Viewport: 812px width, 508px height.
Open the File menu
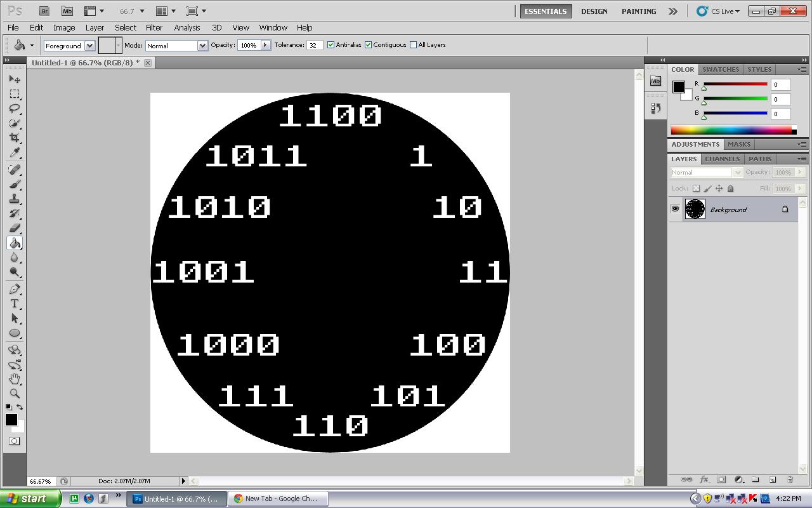coord(13,27)
